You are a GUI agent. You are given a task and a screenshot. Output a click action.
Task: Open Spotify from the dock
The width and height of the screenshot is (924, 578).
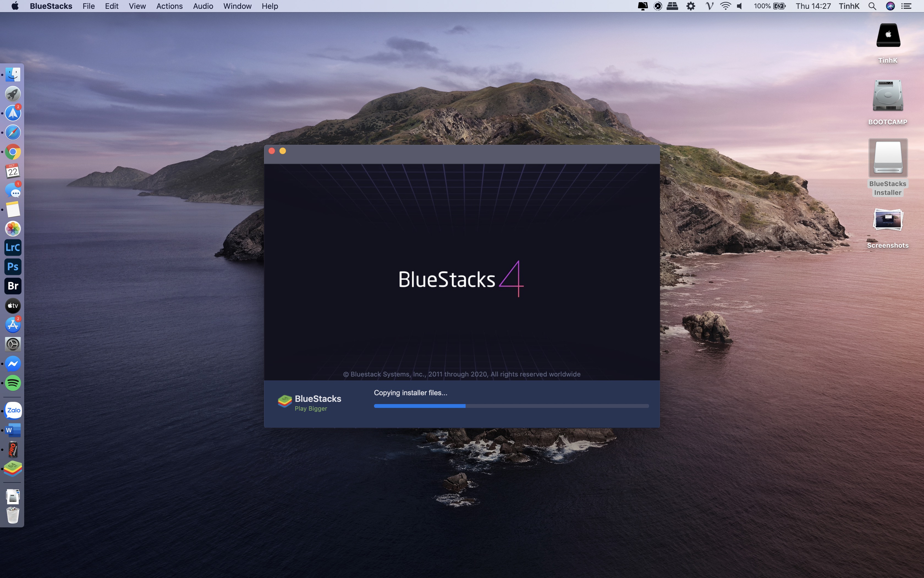click(x=13, y=383)
